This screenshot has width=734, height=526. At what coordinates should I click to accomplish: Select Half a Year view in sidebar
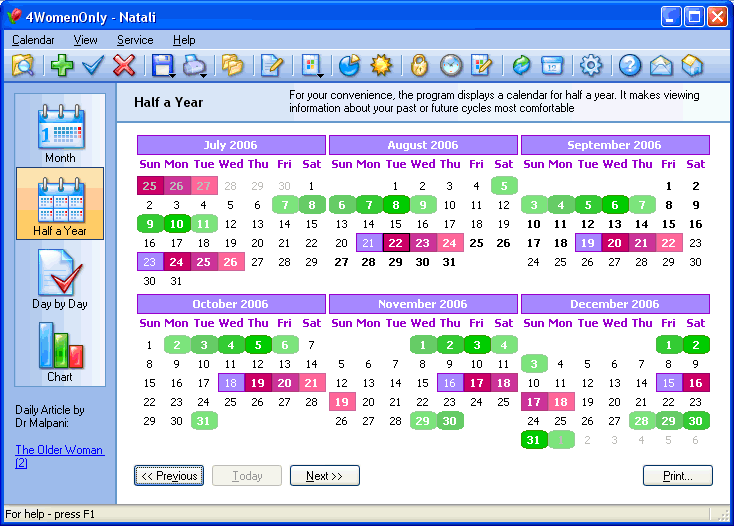coord(60,204)
